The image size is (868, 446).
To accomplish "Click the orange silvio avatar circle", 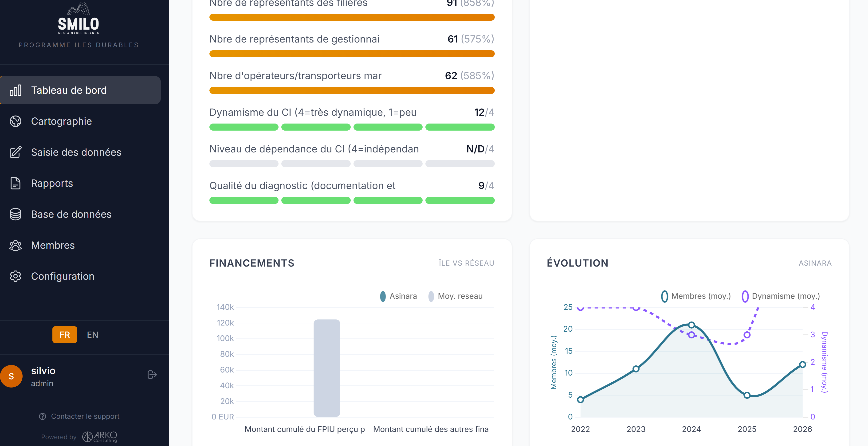I will (x=11, y=376).
